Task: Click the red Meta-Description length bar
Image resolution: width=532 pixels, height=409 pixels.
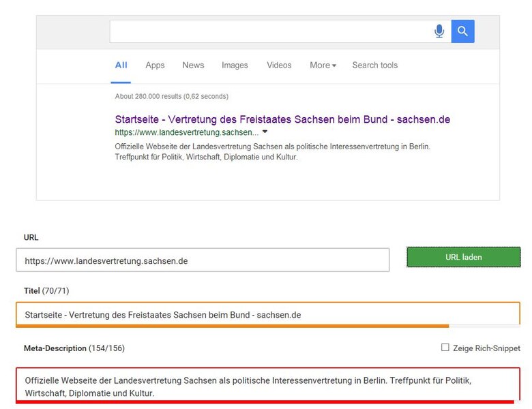Action: tap(265, 402)
